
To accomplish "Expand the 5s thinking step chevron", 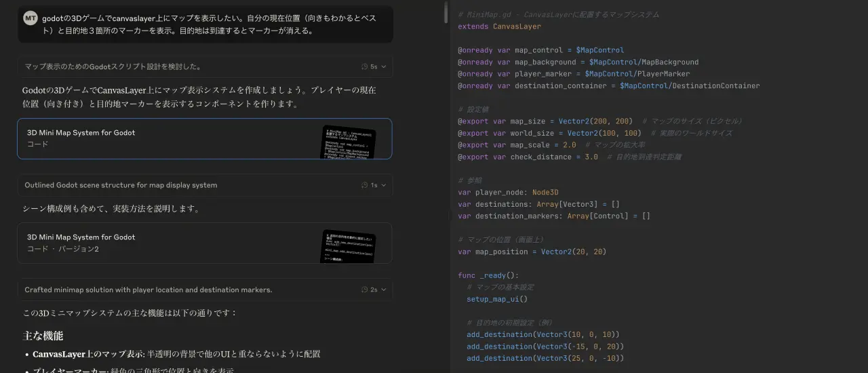I will (384, 66).
